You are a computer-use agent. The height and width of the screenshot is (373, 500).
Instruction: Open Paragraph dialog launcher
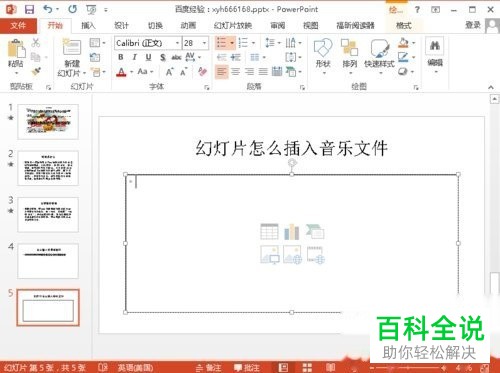tap(302, 87)
